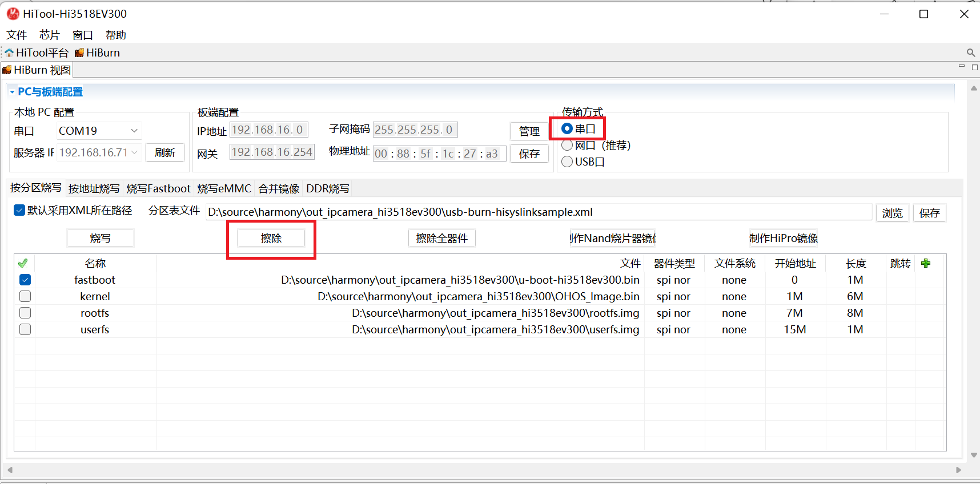Image resolution: width=980 pixels, height=484 pixels.
Task: Click the partition table file path field
Action: click(x=537, y=212)
